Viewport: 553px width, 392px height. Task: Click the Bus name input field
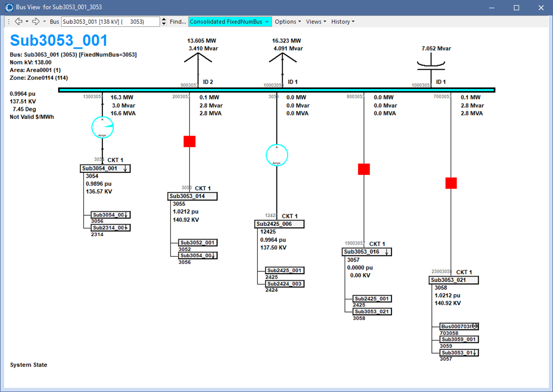click(x=110, y=22)
